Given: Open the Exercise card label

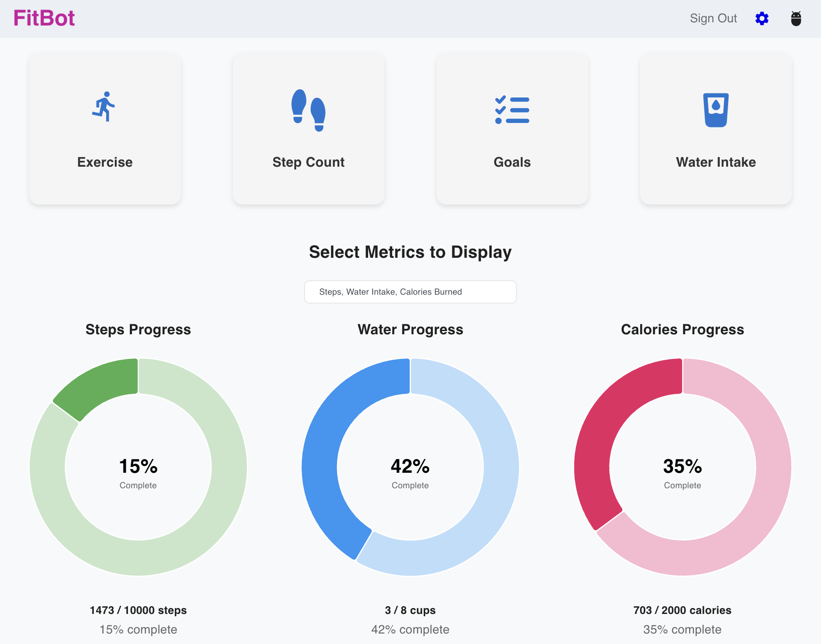Looking at the screenshot, I should pos(105,162).
